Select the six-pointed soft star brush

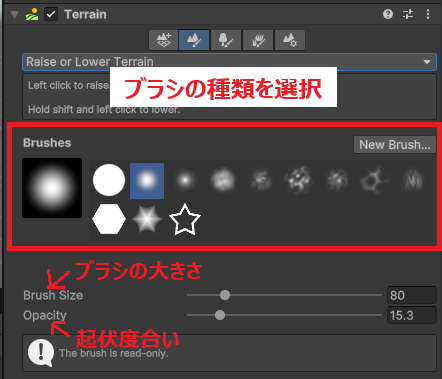coord(147,219)
